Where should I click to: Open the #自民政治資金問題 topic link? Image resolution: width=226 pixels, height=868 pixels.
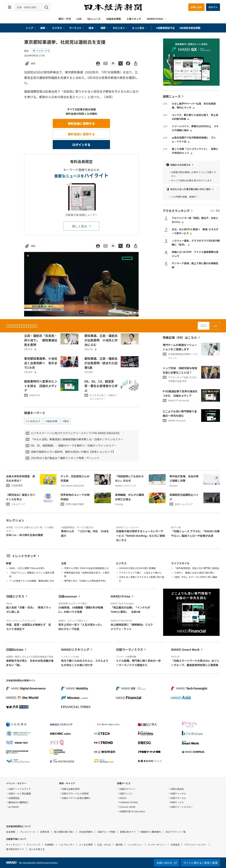(x=190, y=28)
